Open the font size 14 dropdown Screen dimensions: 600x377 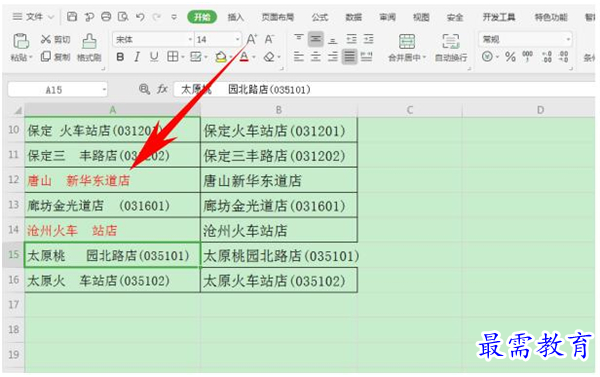tap(237, 39)
